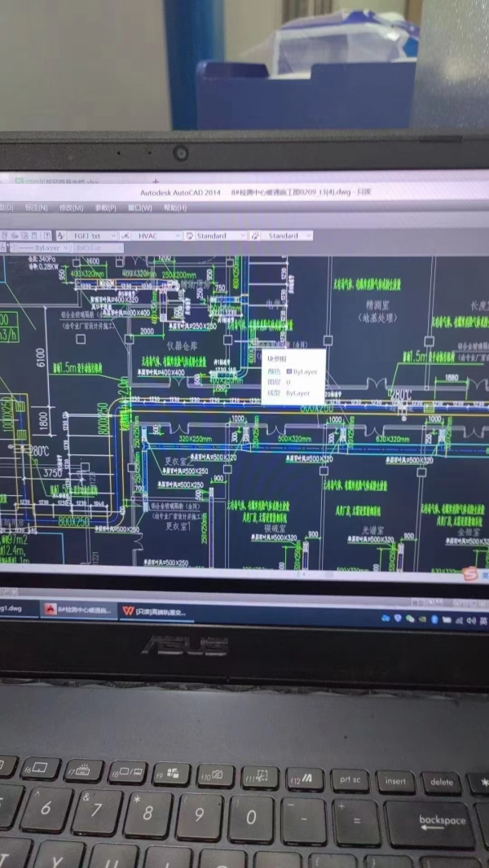Viewport: 489px width, 868px height.
Task: Click the dimension style icon before HVAC
Action: pos(127,235)
